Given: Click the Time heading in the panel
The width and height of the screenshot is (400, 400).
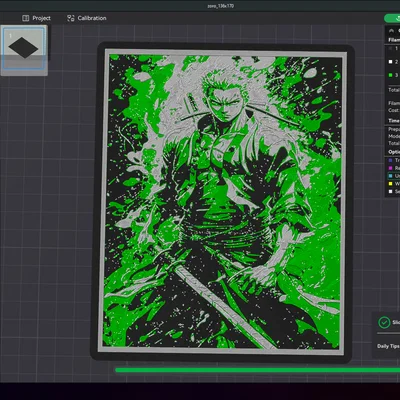Looking at the screenshot, I should coord(394,120).
